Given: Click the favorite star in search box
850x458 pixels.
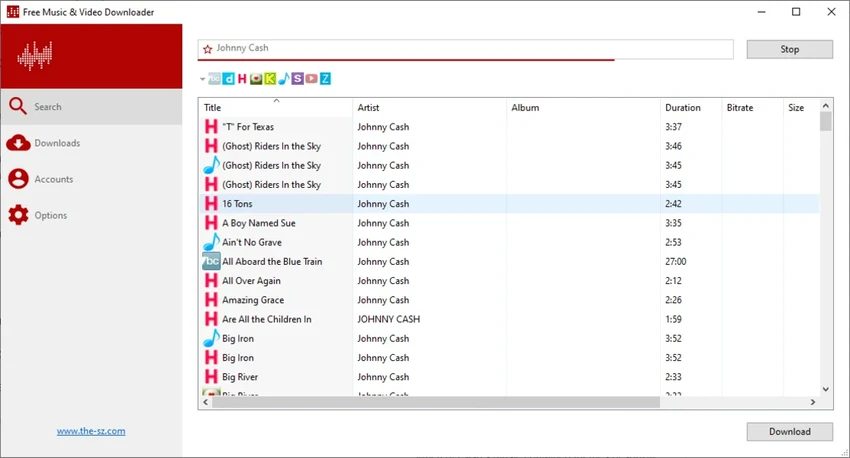Looking at the screenshot, I should [x=208, y=49].
